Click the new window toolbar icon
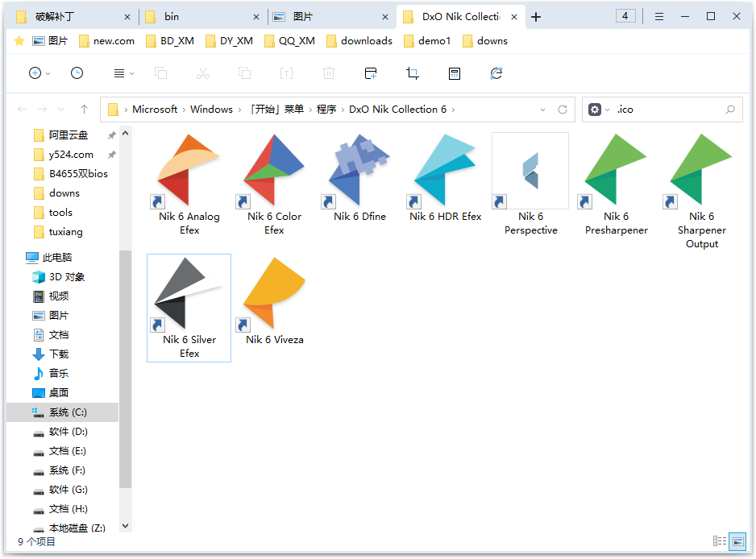The height and width of the screenshot is (559, 756). pos(371,73)
